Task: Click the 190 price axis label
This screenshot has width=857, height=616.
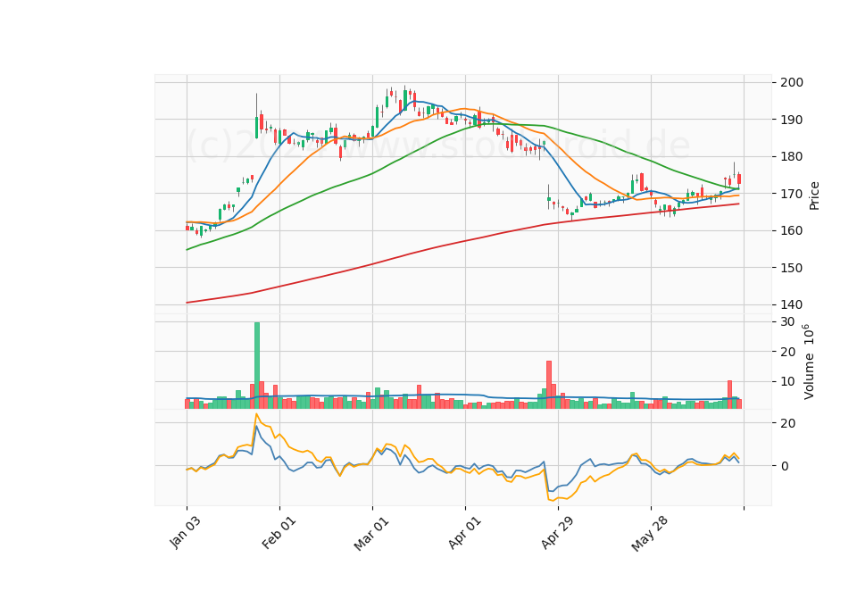Action: point(792,120)
